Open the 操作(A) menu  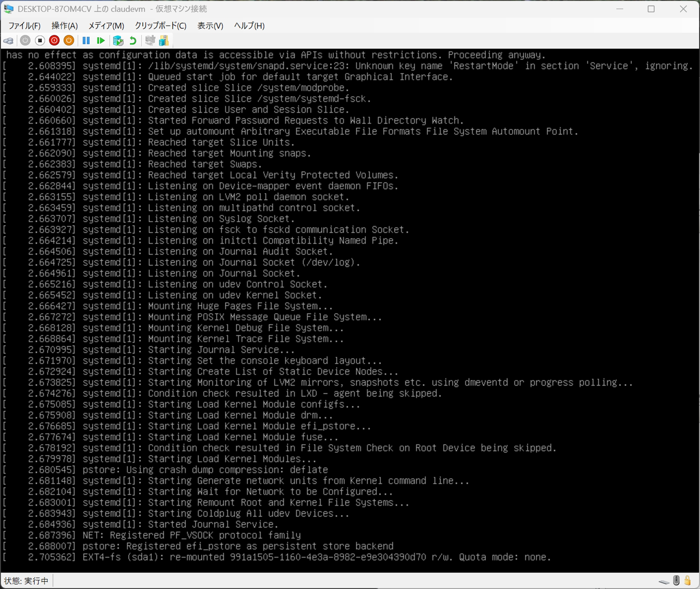[65, 26]
